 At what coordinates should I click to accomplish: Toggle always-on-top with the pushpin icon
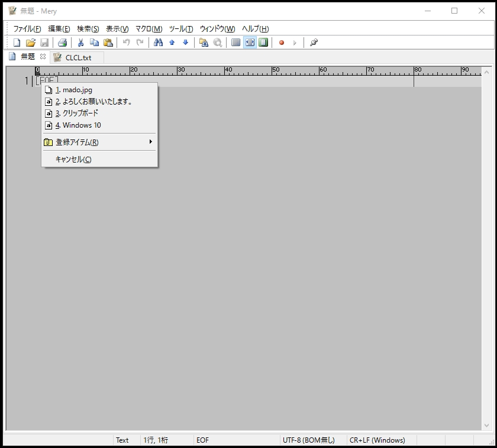point(314,43)
